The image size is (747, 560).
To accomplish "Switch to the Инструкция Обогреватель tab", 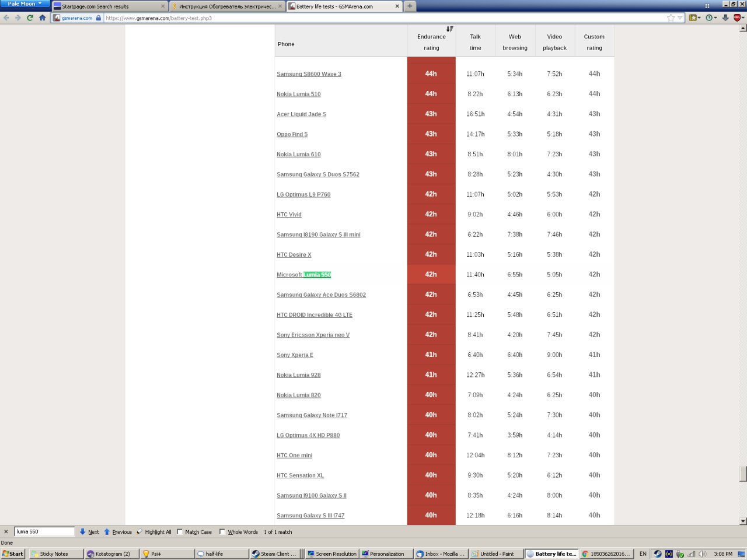I will pyautogui.click(x=227, y=6).
